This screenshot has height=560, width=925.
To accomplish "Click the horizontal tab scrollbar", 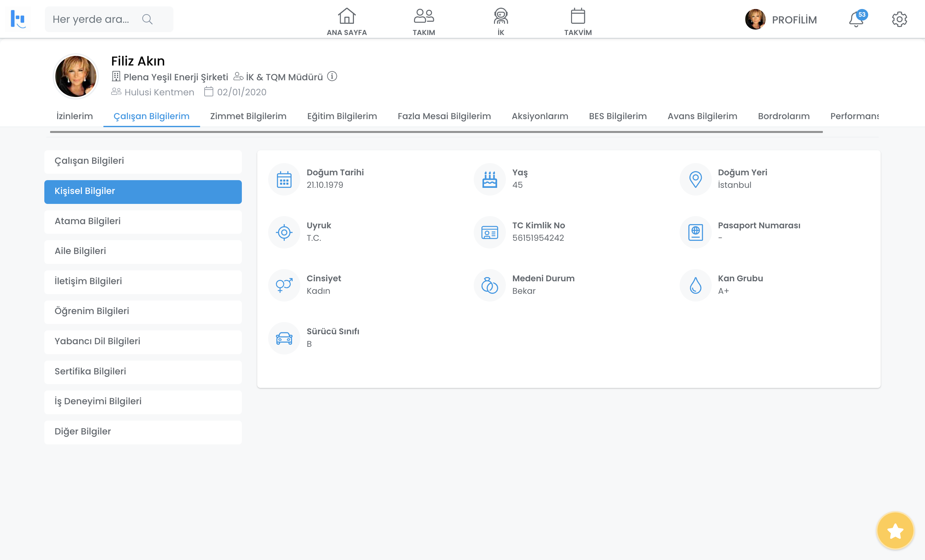I will pyautogui.click(x=436, y=132).
